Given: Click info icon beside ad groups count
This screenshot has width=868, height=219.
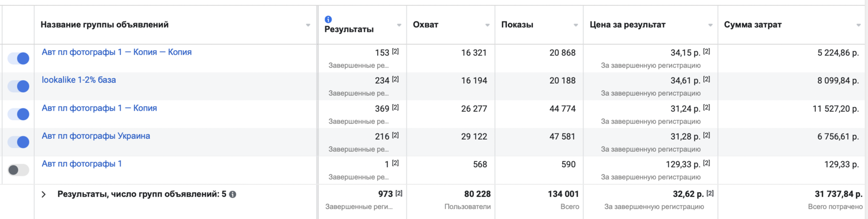Looking at the screenshot, I should (x=233, y=195).
